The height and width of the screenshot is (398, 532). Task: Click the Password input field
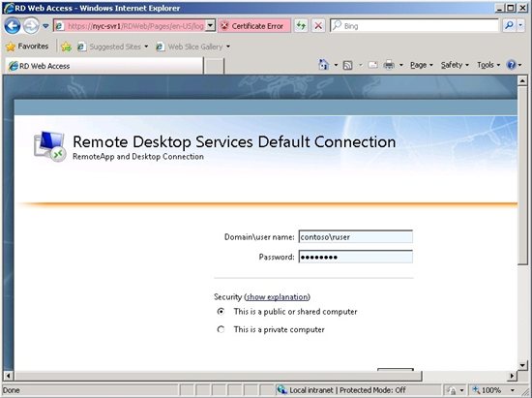pyautogui.click(x=356, y=257)
